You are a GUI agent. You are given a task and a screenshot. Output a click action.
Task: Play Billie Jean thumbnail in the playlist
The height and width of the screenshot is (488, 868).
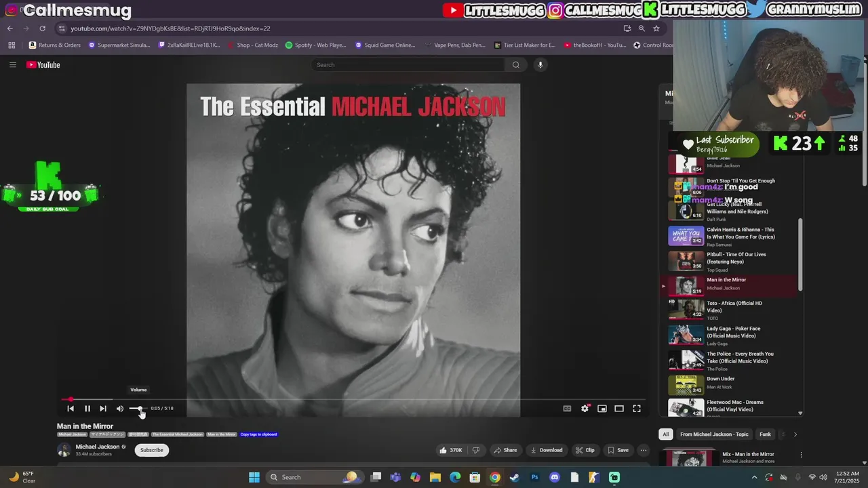[686, 165]
